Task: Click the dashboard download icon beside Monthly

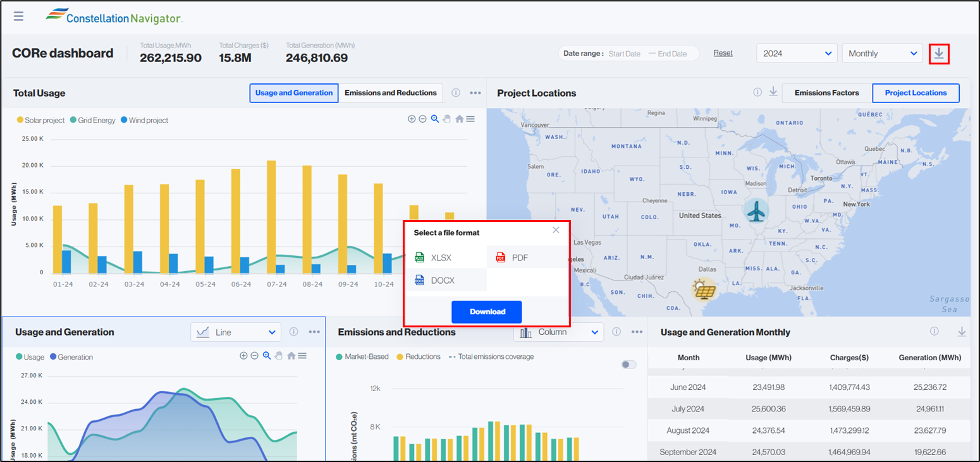Action: [939, 54]
